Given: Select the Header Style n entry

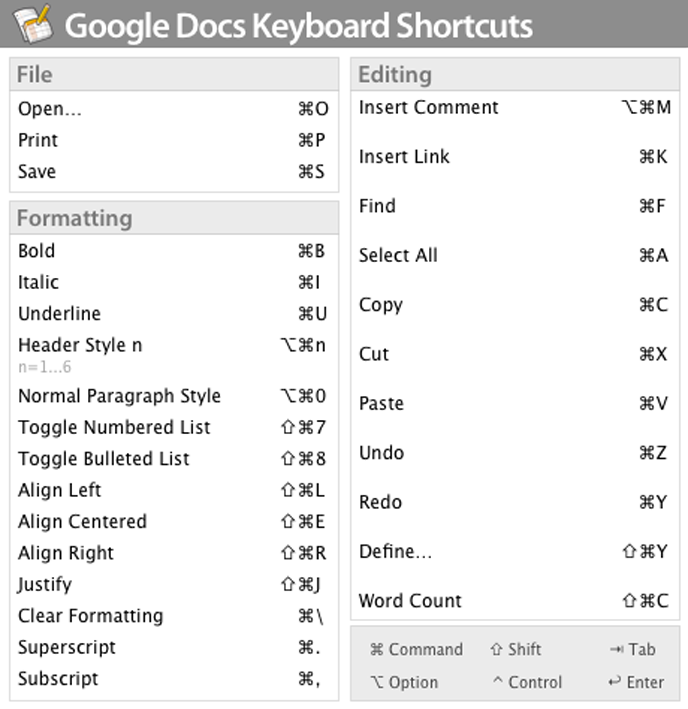Looking at the screenshot, I should (x=80, y=345).
